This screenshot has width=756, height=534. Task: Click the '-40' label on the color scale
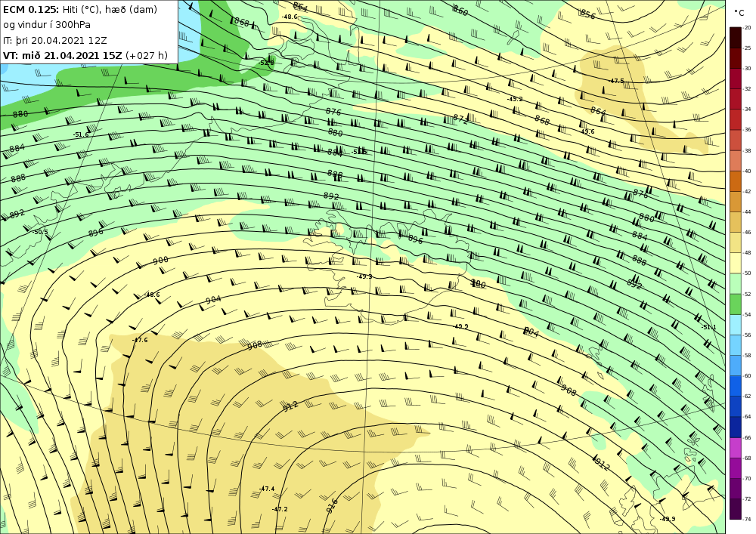[748, 171]
